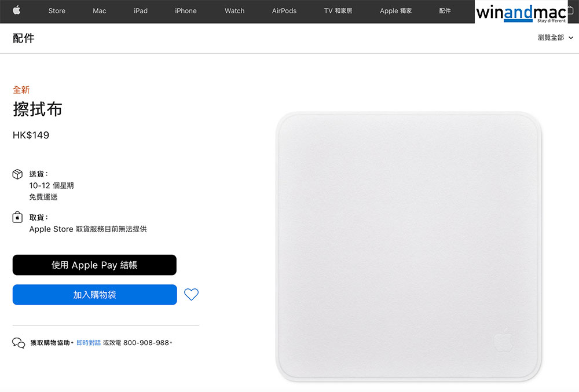
Task: Open the shopping bag icon at top right
Action: pos(571,10)
